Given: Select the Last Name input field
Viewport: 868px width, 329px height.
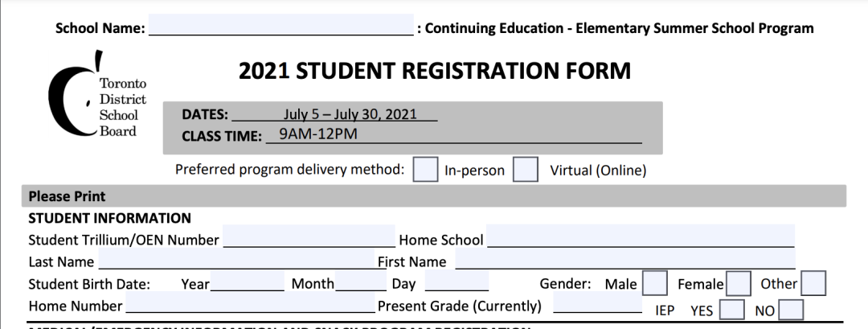Looking at the screenshot, I should click(236, 259).
